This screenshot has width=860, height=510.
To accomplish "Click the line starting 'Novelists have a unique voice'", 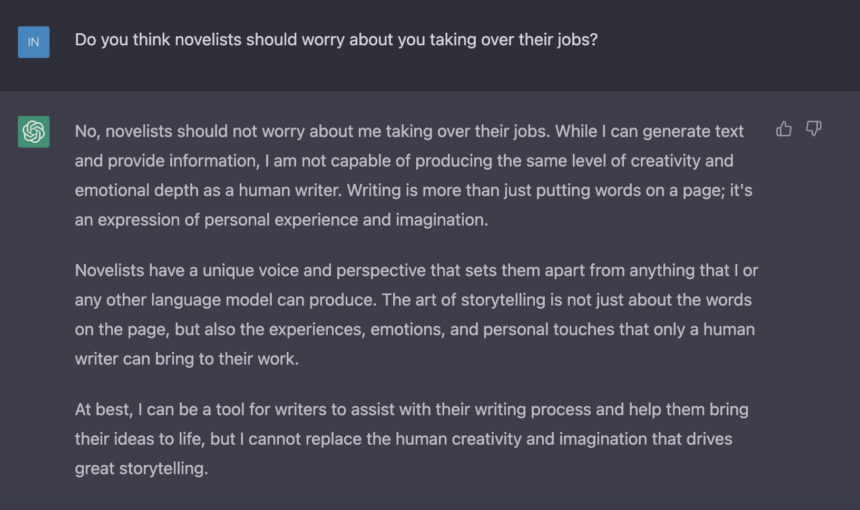I will [x=416, y=271].
